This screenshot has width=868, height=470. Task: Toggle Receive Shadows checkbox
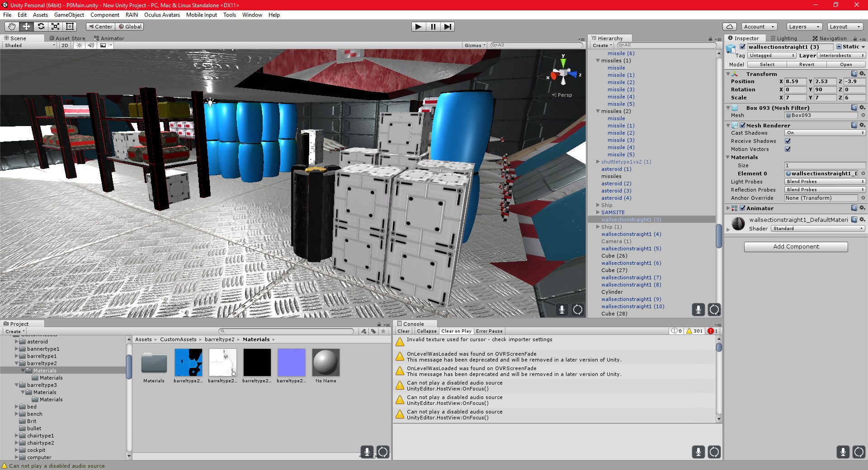(x=788, y=141)
